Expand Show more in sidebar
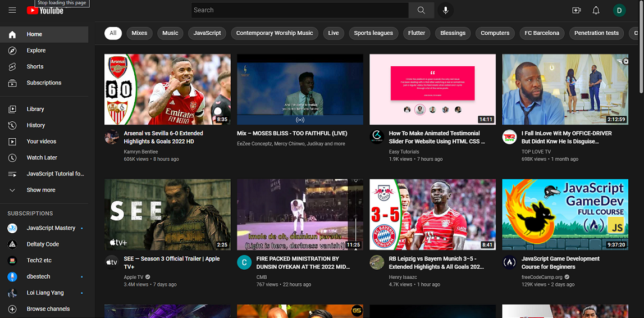This screenshot has height=318, width=644. [40, 190]
